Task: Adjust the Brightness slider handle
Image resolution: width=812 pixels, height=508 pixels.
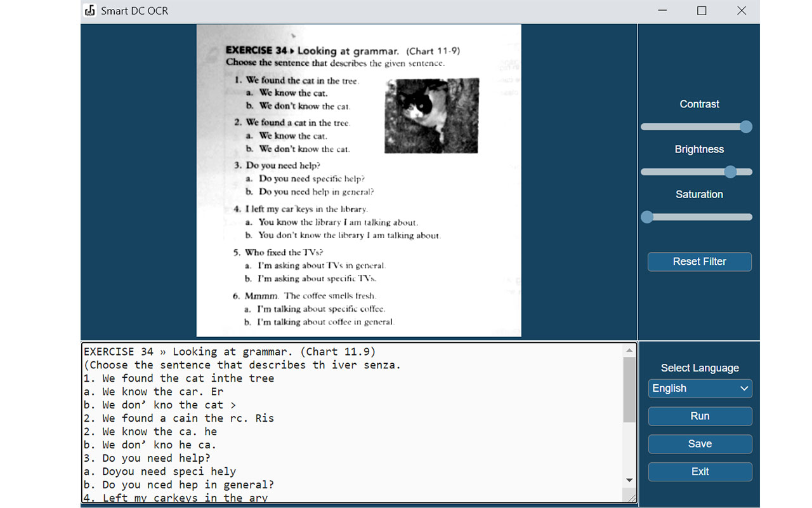Action: point(730,171)
